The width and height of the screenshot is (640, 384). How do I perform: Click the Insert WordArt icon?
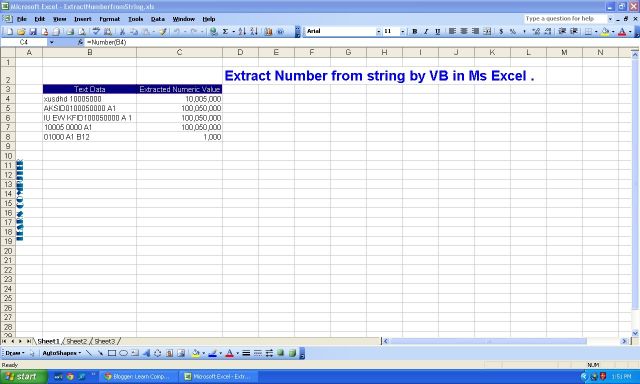tap(146, 353)
